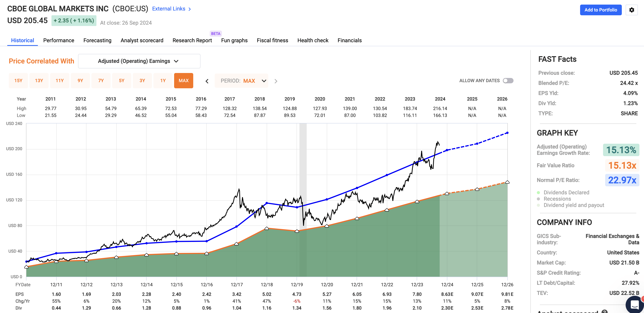Select the 5Y time range
Image resolution: width=644 pixels, height=313 pixels.
click(122, 80)
